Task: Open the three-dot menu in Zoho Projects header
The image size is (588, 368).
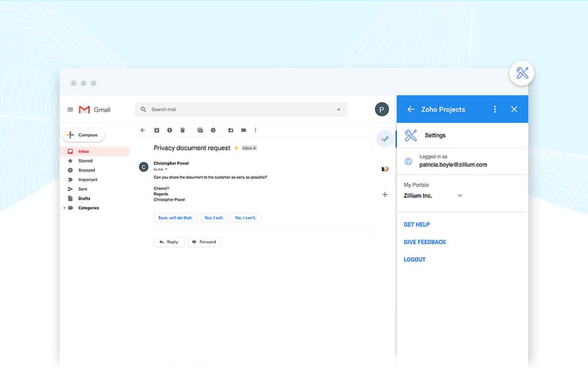Action: coord(495,109)
